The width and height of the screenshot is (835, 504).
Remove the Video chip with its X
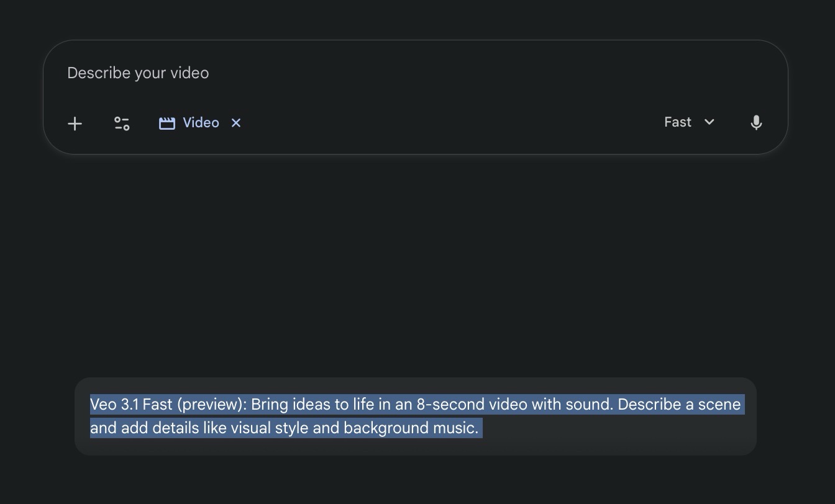(236, 123)
